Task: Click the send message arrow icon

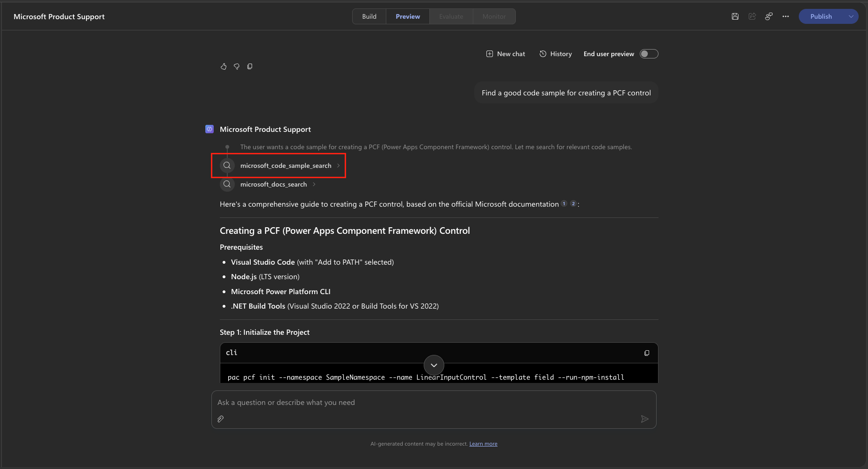Action: coord(644,419)
